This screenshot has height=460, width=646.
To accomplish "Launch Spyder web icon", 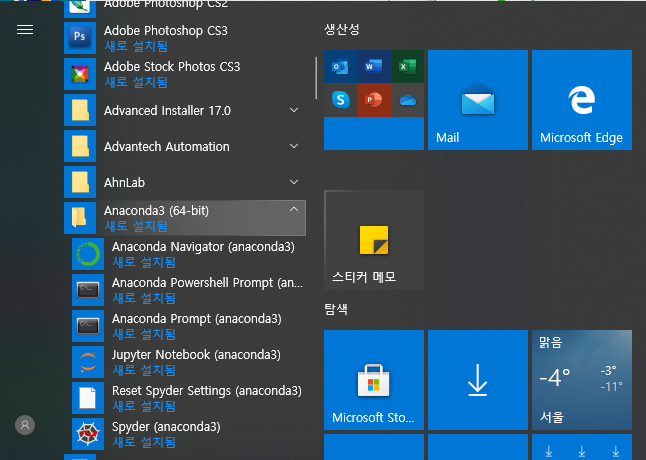I will click(88, 434).
